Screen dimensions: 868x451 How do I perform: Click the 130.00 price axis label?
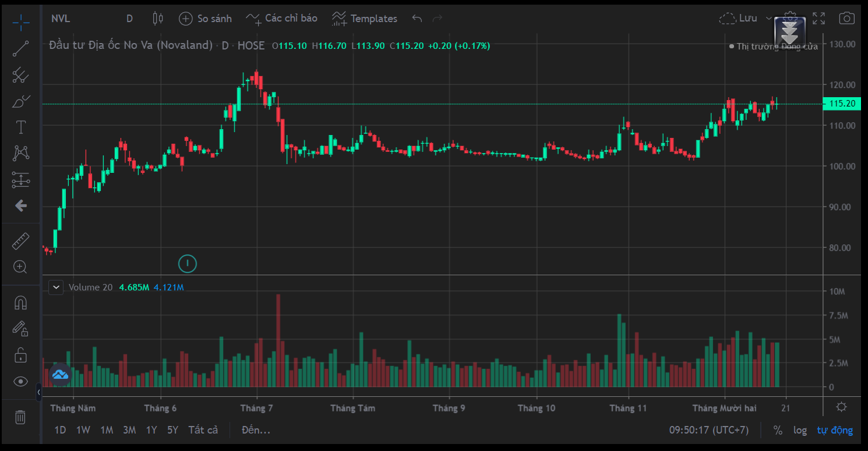click(x=841, y=44)
